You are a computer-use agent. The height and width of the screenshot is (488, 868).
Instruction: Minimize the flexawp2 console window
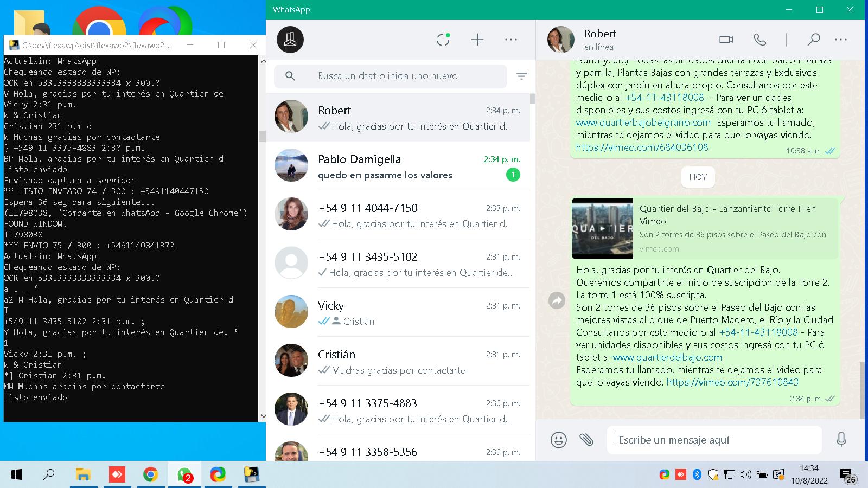point(189,45)
